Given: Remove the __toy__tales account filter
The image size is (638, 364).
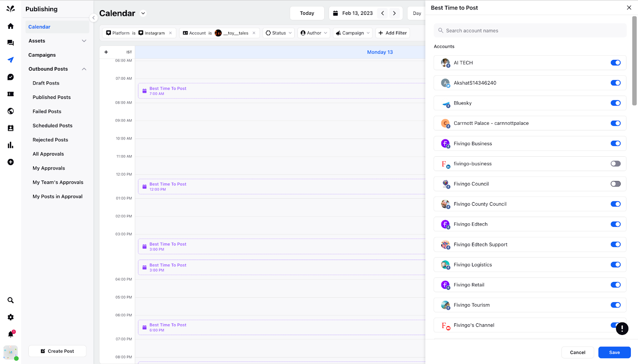Looking at the screenshot, I should pos(254,33).
